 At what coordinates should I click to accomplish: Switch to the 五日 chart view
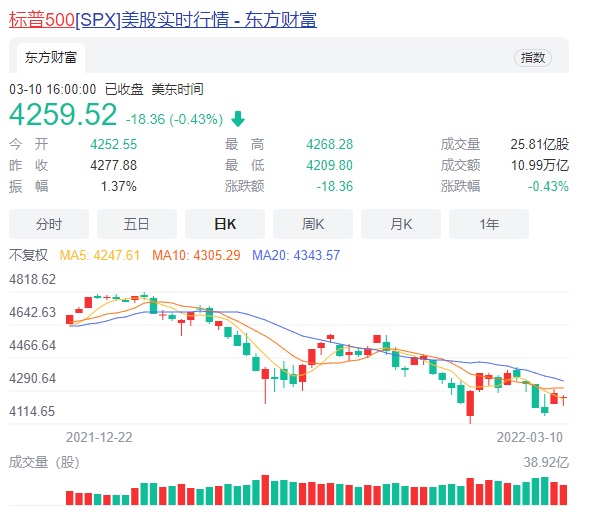pyautogui.click(x=137, y=224)
